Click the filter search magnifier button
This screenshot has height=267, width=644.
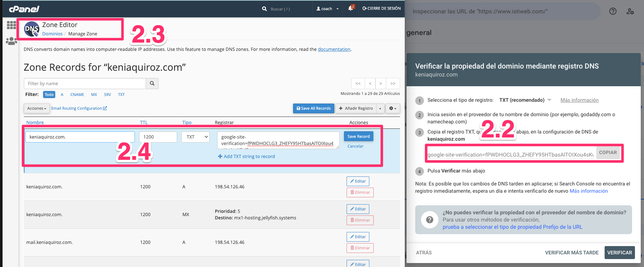pos(152,83)
